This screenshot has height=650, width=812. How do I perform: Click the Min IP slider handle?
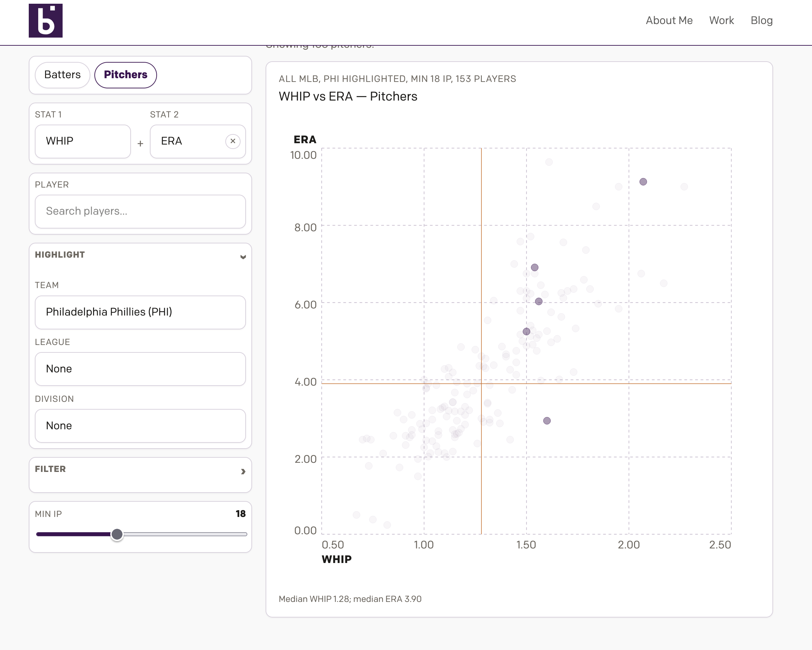[x=117, y=534]
